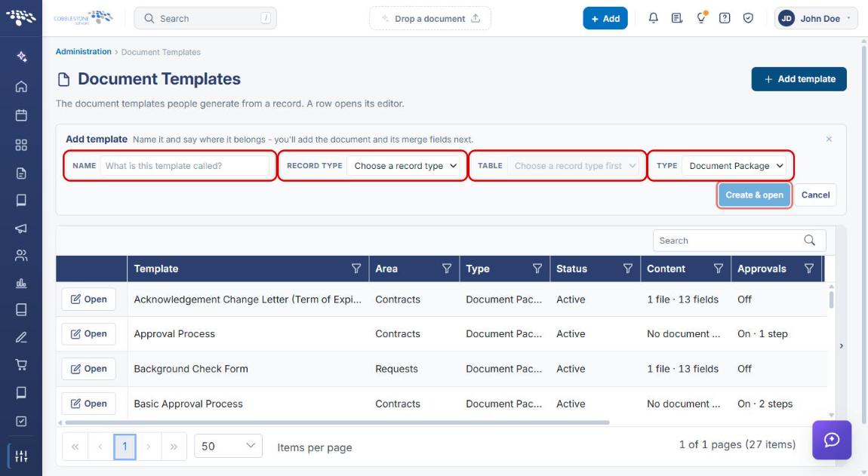Click the top global Search box
Image resolution: width=868 pixels, height=476 pixels.
click(205, 18)
